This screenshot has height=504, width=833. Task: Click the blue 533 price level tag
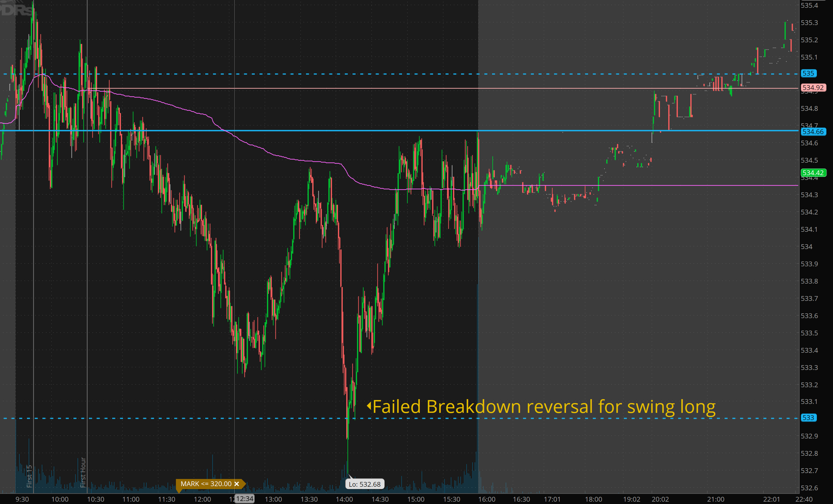(x=808, y=418)
